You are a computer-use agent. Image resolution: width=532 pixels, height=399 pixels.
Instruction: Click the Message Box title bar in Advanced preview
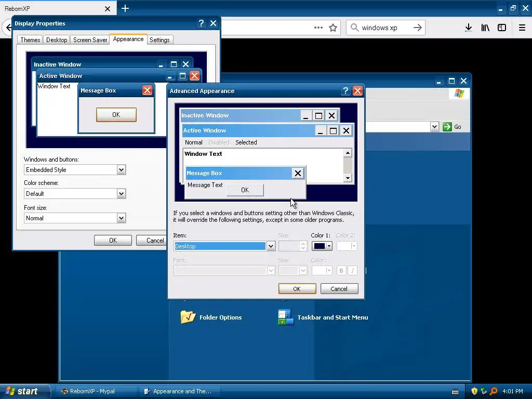tap(245, 173)
